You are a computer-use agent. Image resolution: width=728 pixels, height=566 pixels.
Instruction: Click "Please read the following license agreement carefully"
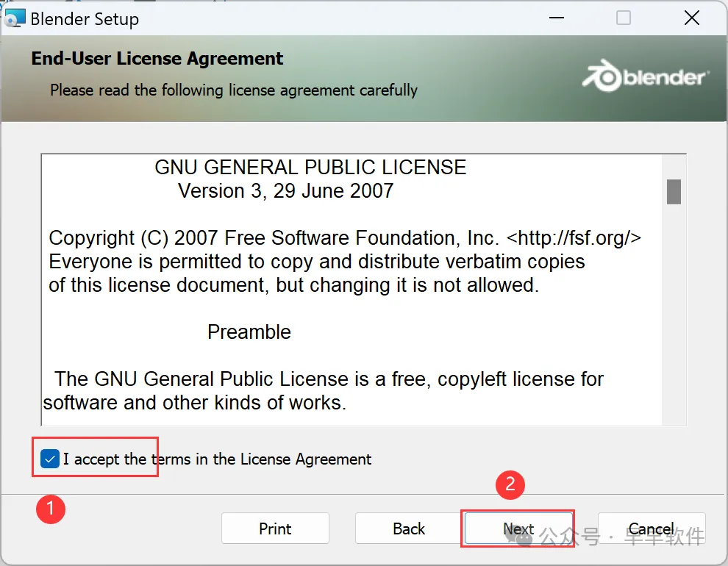pos(234,90)
